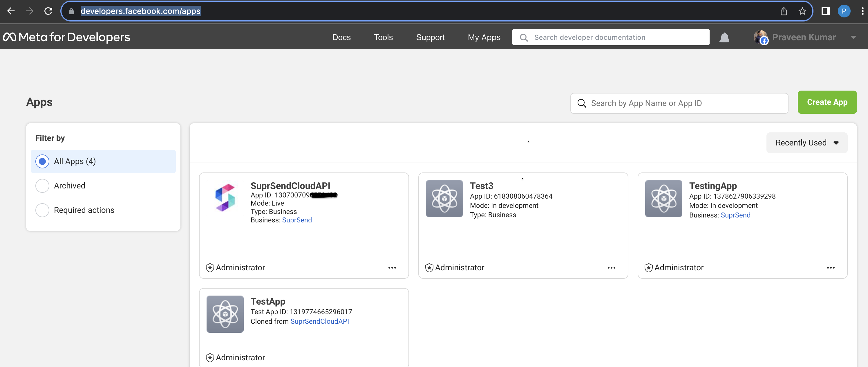Open the SuprSendCloudAPI cloned-from link

pos(319,321)
